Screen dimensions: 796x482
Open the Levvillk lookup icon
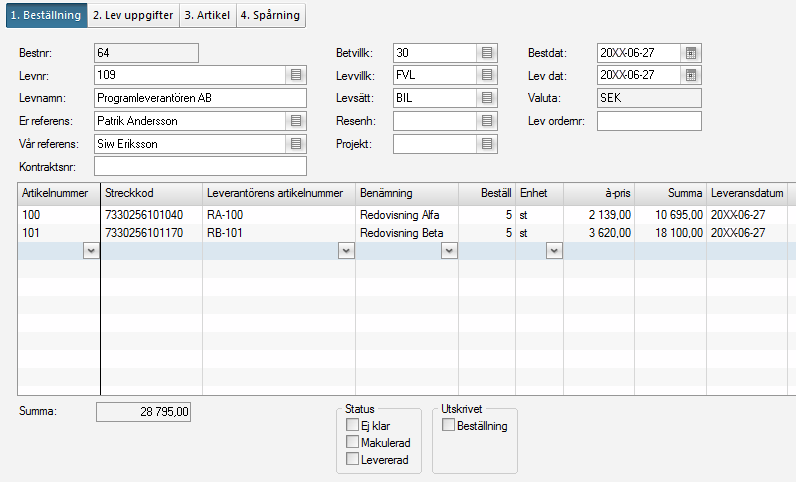pyautogui.click(x=487, y=75)
